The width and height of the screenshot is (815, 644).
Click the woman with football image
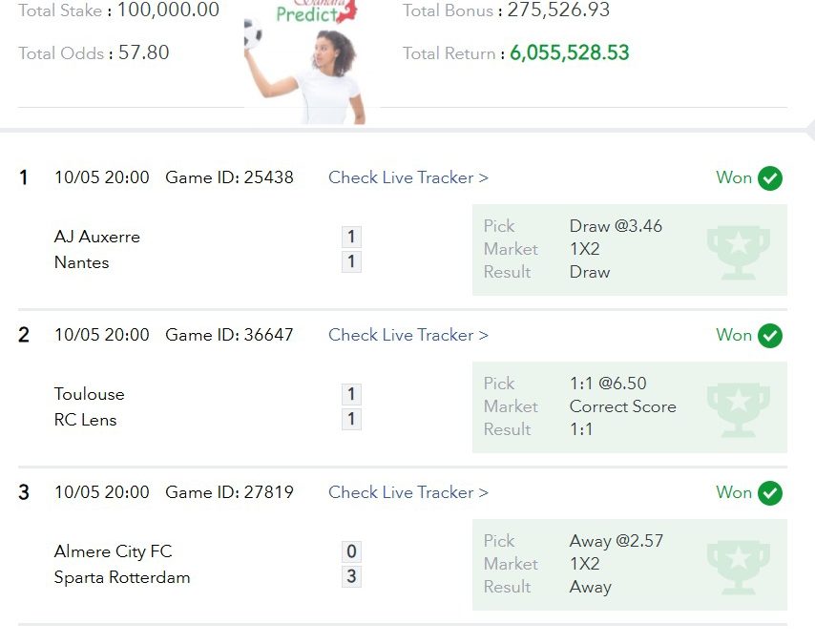[305, 73]
